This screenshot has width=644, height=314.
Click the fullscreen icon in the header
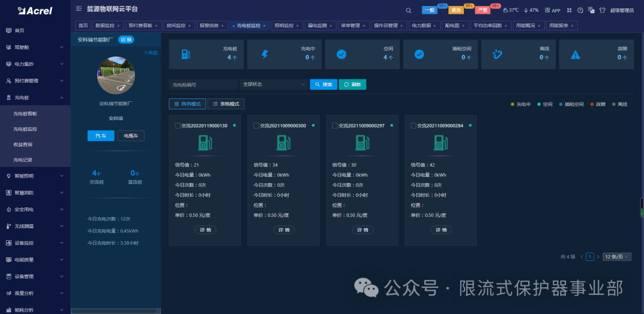(569, 10)
